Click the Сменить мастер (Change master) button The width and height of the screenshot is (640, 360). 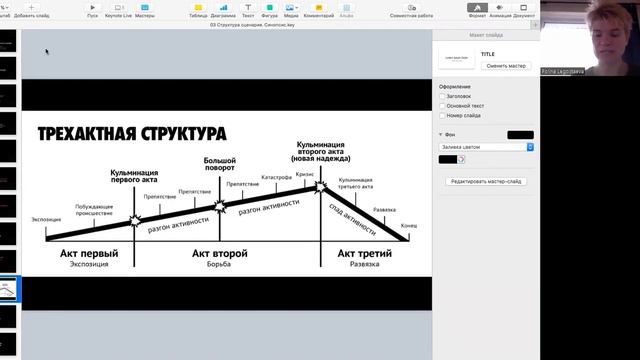coord(506,66)
